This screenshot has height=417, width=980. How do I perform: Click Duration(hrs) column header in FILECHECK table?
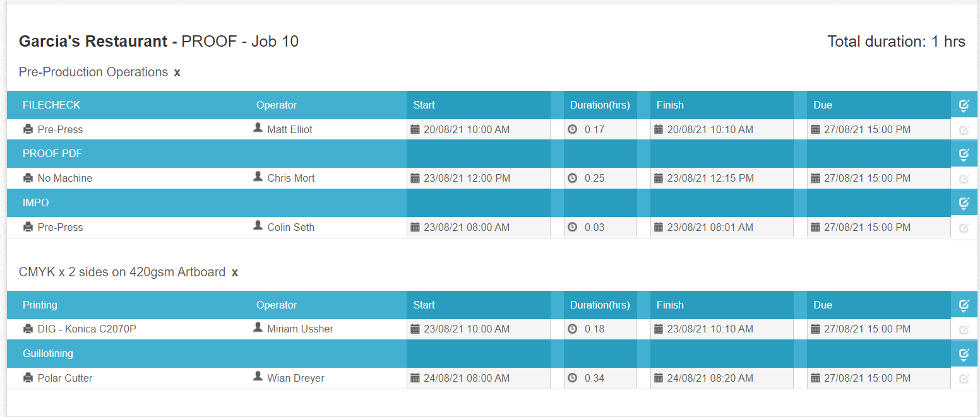coord(600,105)
